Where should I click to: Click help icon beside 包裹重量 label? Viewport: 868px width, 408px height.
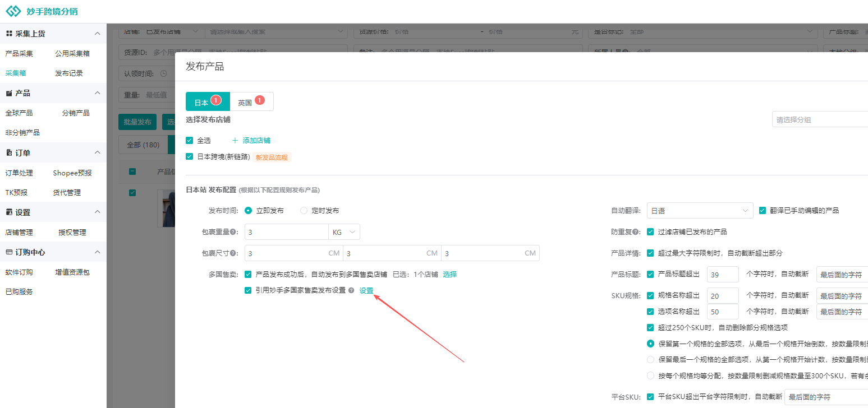click(233, 232)
